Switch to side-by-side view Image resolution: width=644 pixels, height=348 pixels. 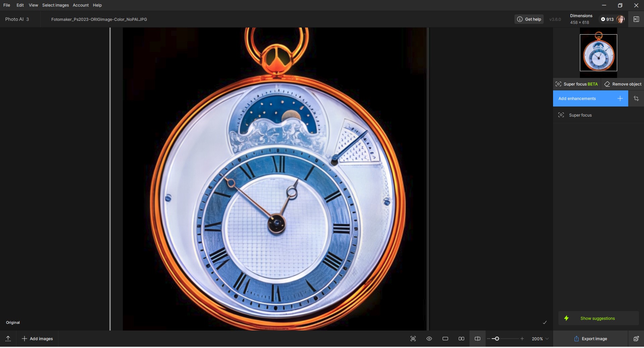[461, 339]
